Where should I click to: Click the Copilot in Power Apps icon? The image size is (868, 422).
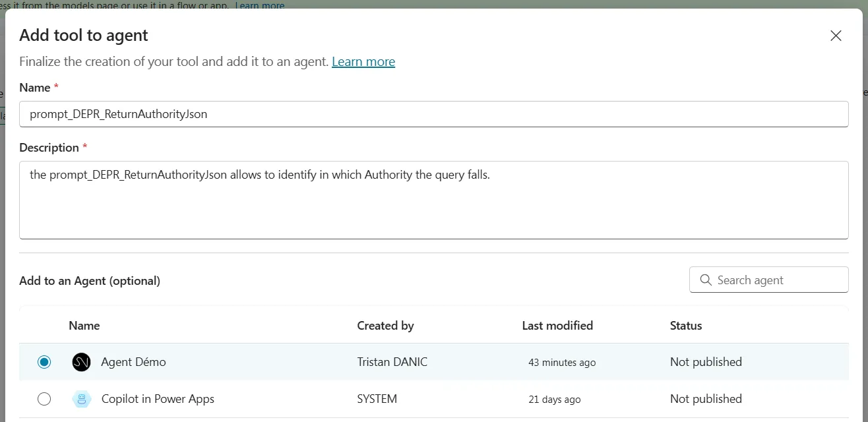[81, 399]
